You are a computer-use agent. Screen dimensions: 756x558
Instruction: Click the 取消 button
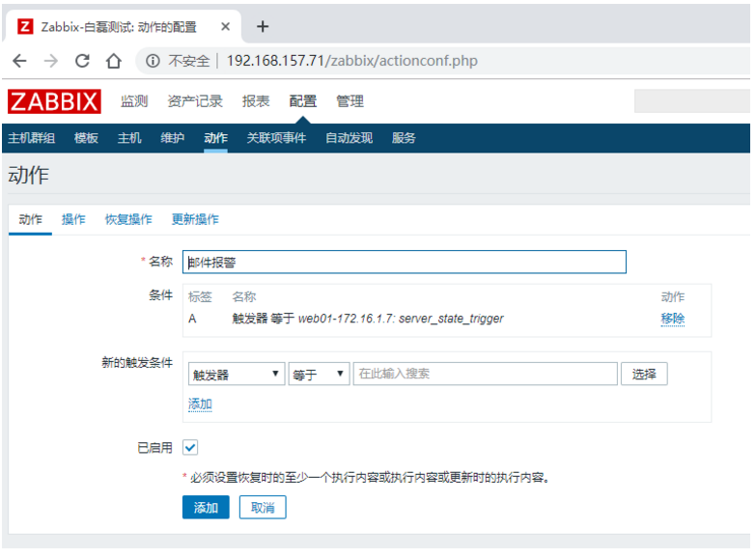[263, 508]
